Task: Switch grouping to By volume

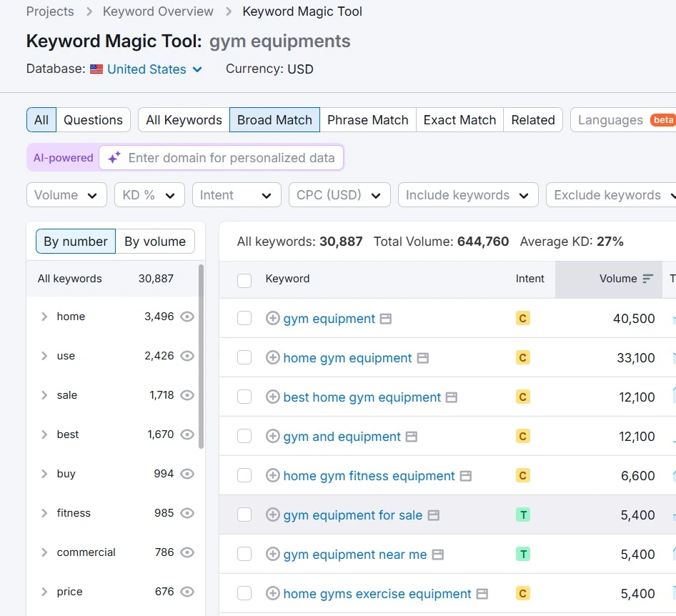Action: pos(155,242)
